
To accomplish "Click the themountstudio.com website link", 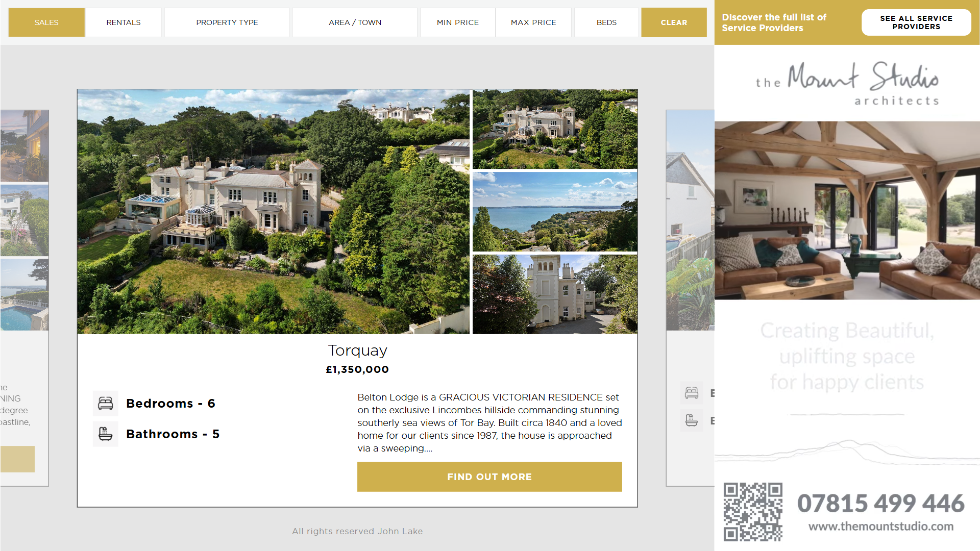I will (881, 527).
